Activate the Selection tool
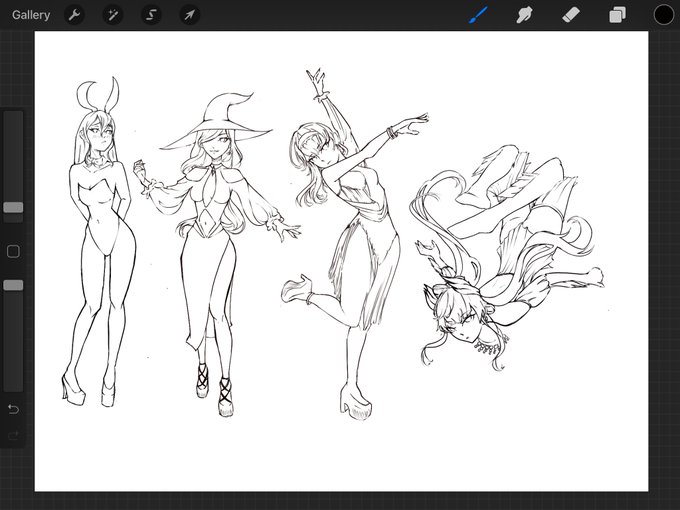 pos(151,15)
